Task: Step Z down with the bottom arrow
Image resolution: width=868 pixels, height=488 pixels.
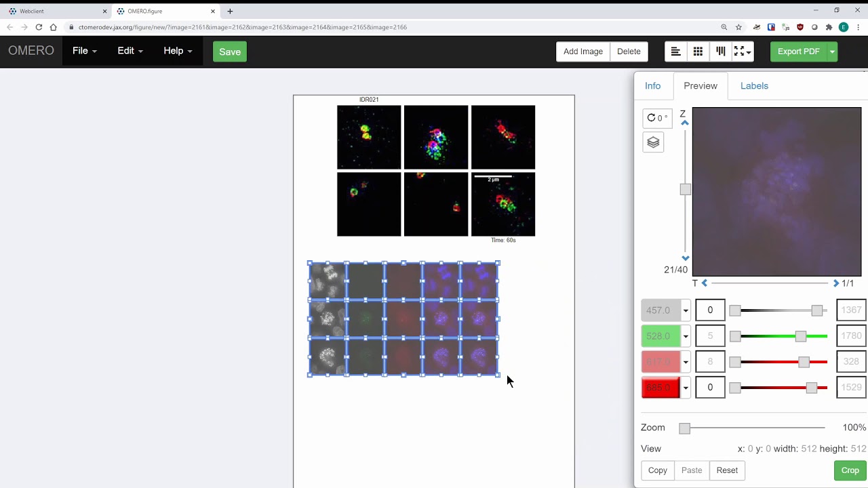Action: tap(685, 258)
